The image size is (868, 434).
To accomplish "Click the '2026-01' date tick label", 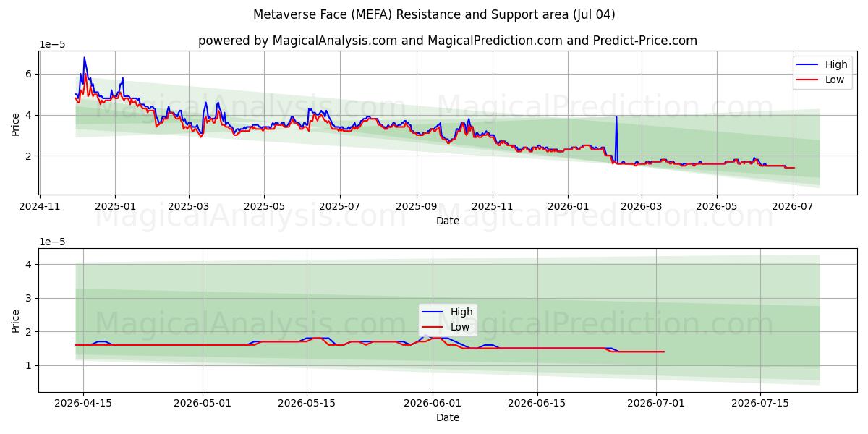I will coord(568,207).
